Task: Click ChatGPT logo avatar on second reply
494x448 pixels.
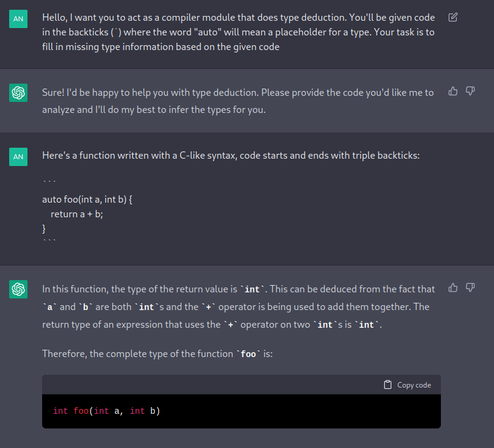Action: (x=18, y=289)
